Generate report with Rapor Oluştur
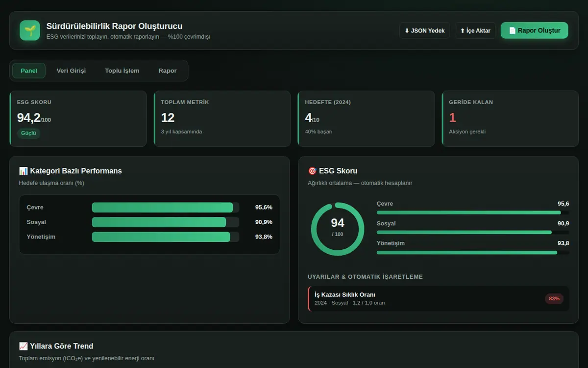Screen dimensions: 588x368 [x=534, y=30]
